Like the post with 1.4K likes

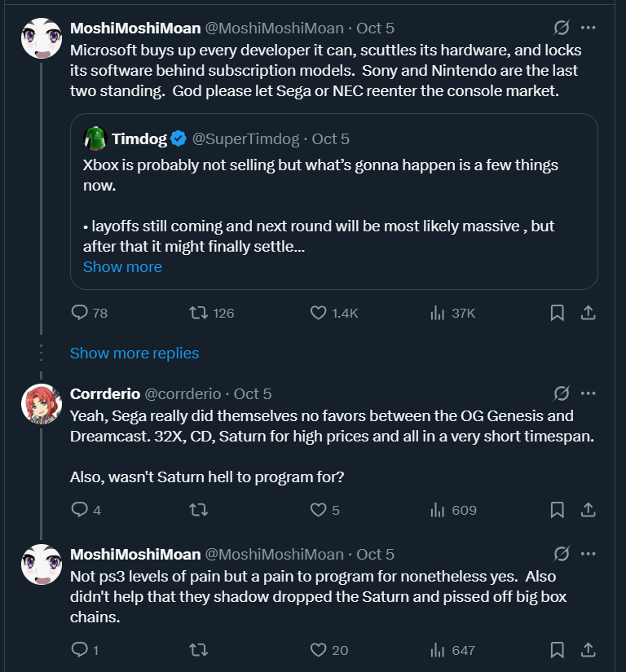(319, 313)
